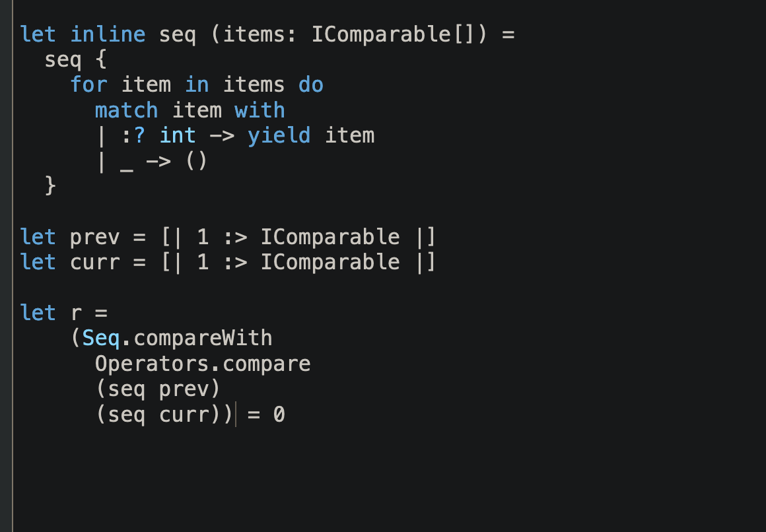Image resolution: width=766 pixels, height=532 pixels.
Task: Click the 'inline' keyword on first line
Action: [108, 35]
